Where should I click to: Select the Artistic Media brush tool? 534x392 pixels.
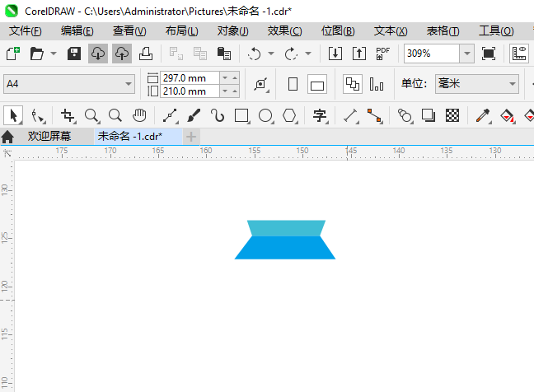coord(194,115)
